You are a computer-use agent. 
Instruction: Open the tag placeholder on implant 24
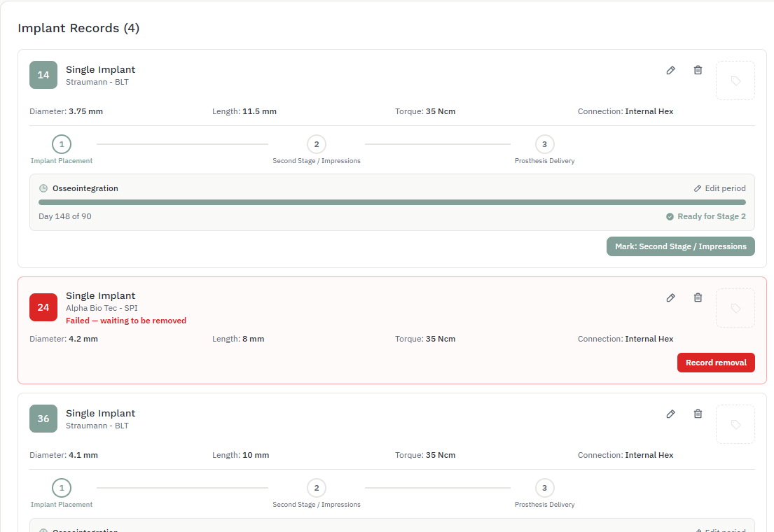[x=735, y=308]
